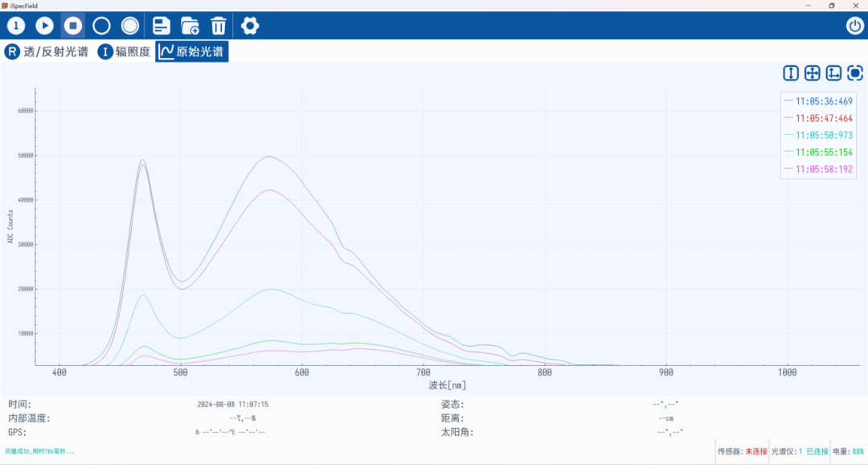Viewport: 868px width, 465px height.
Task: Save spectrum data with the disk icon
Action: click(x=161, y=26)
